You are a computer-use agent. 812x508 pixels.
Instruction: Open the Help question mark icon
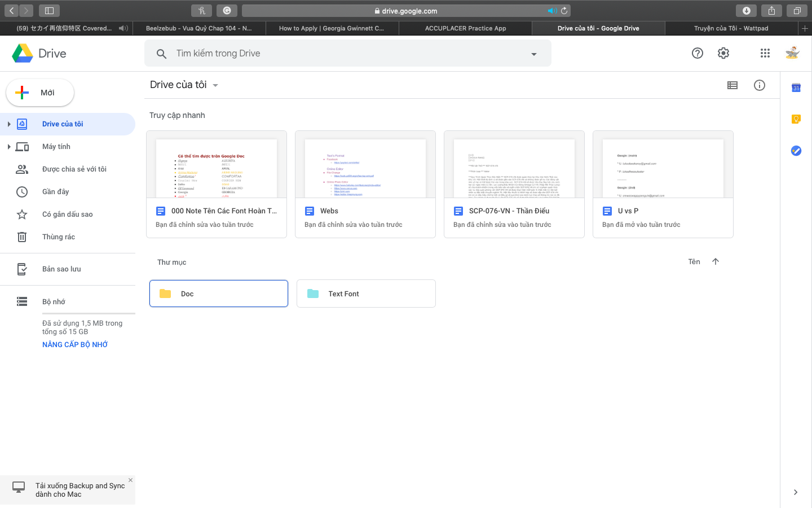(x=698, y=53)
